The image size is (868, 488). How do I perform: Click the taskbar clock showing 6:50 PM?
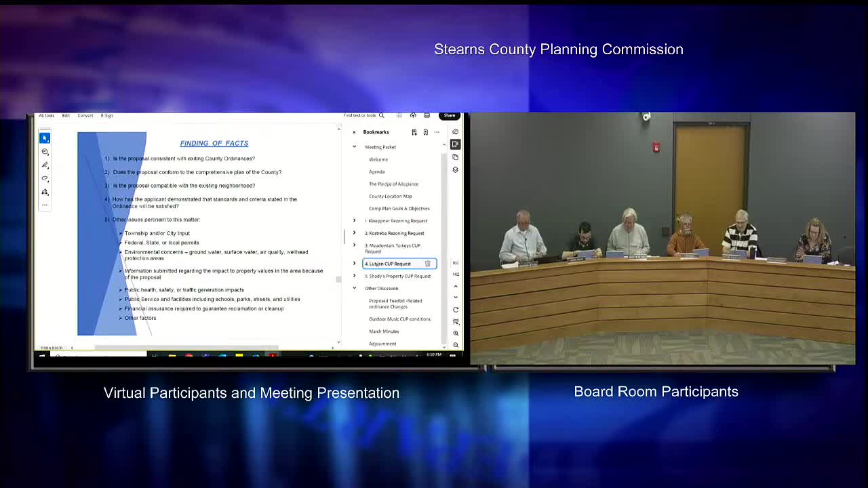click(x=434, y=354)
